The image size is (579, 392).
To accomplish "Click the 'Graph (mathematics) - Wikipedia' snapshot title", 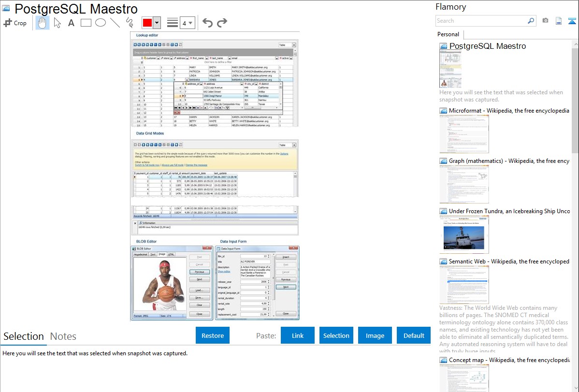I will tap(509, 161).
